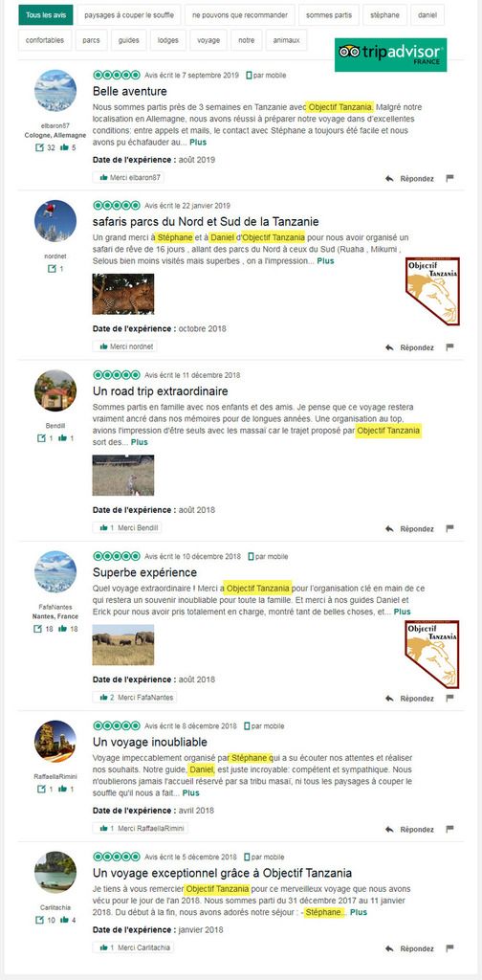Click reply arrow on nordnet review
The width and height of the screenshot is (482, 980).
click(389, 347)
